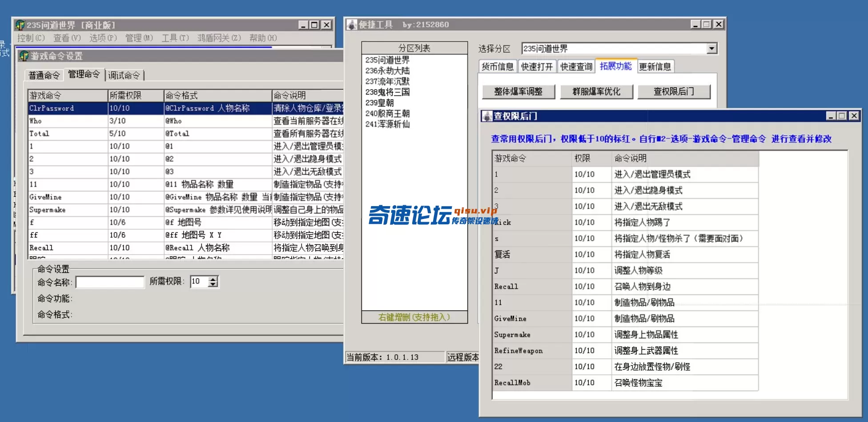This screenshot has height=422, width=868.
Task: Select the Total command row
Action: click(x=186, y=134)
